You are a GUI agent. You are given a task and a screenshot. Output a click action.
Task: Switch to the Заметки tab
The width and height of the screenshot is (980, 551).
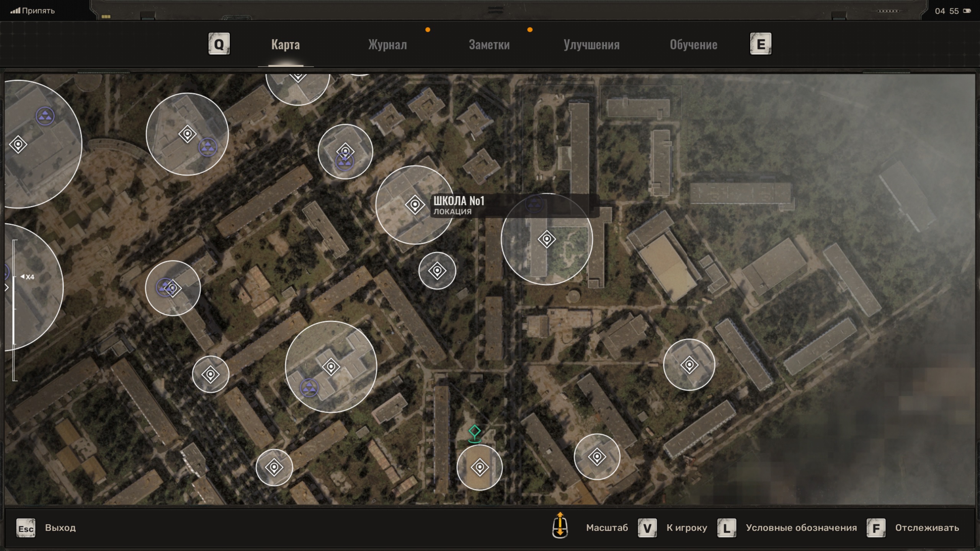click(489, 45)
